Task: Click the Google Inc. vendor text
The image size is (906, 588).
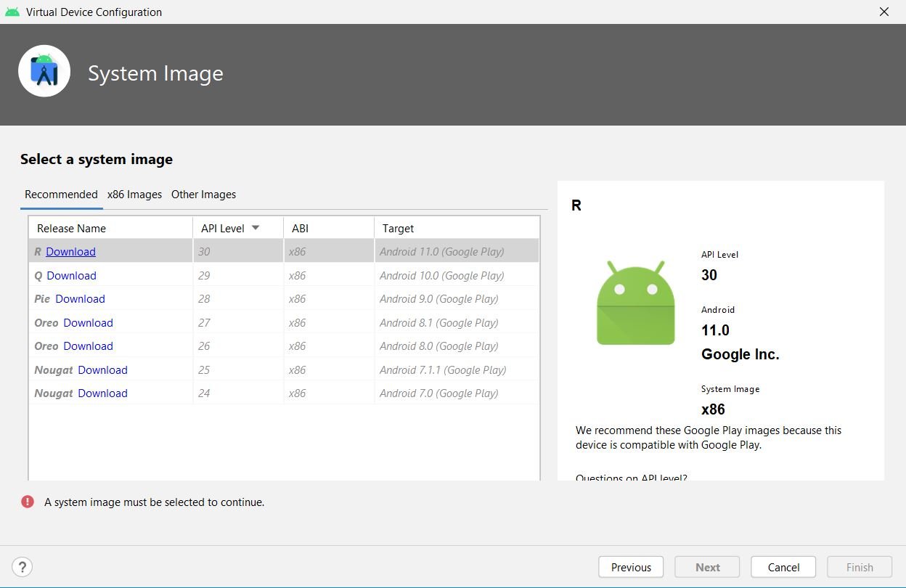Action: (740, 355)
